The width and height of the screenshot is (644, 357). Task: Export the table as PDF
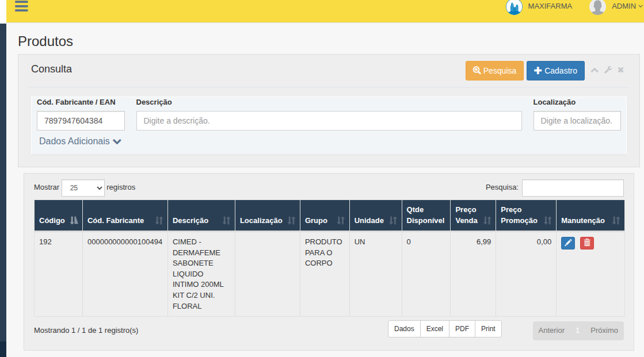click(462, 329)
